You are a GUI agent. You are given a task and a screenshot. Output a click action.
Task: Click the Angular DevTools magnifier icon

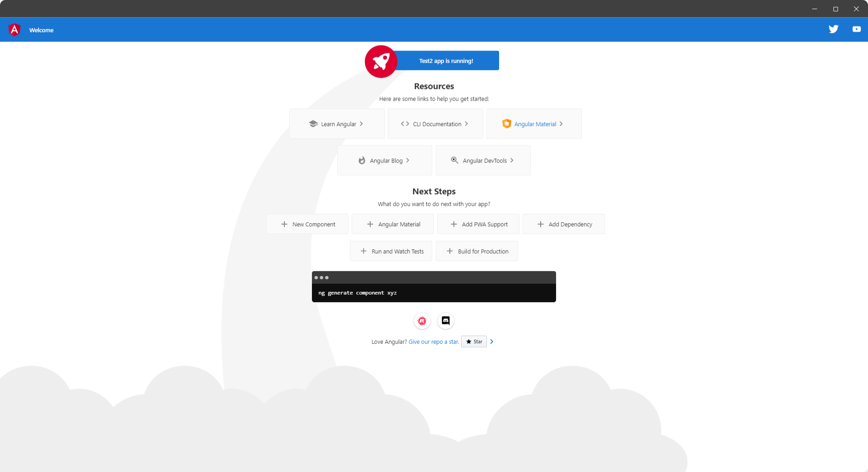(455, 160)
